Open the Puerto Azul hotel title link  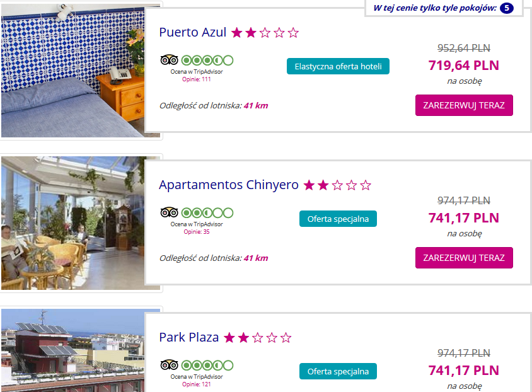tap(192, 32)
